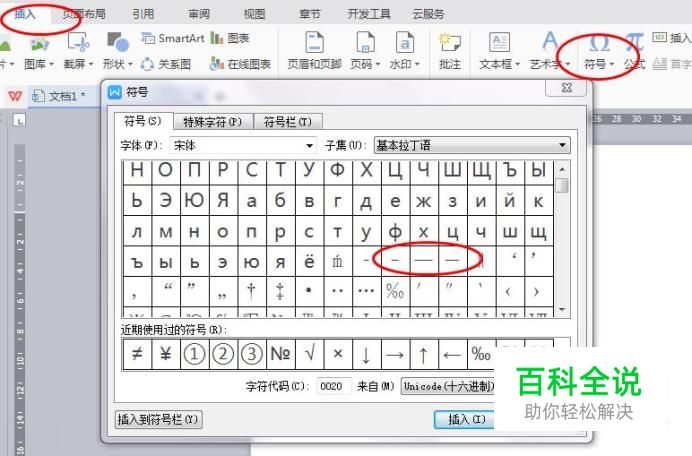Viewport: 692px width, 456px height.
Task: Click the symbol grid scrollbar up arrow
Action: (562, 169)
